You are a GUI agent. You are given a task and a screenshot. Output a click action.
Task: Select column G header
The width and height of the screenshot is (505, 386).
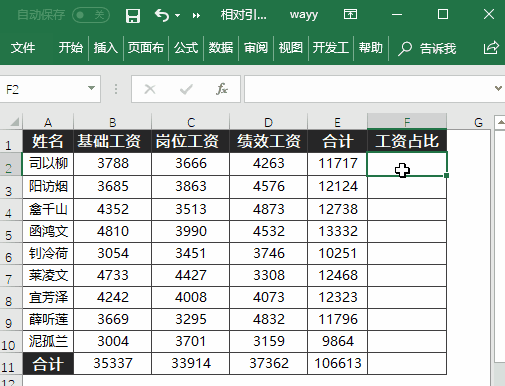point(478,122)
